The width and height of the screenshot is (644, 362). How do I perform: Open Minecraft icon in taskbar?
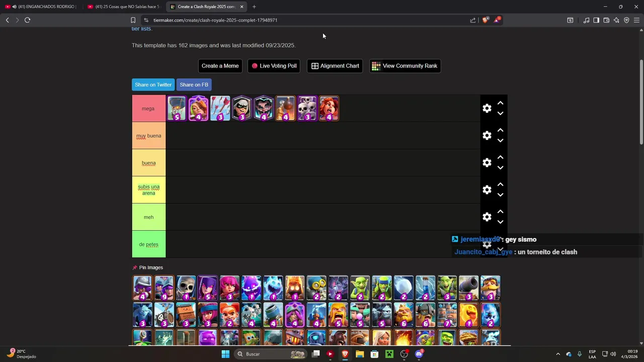click(x=389, y=354)
